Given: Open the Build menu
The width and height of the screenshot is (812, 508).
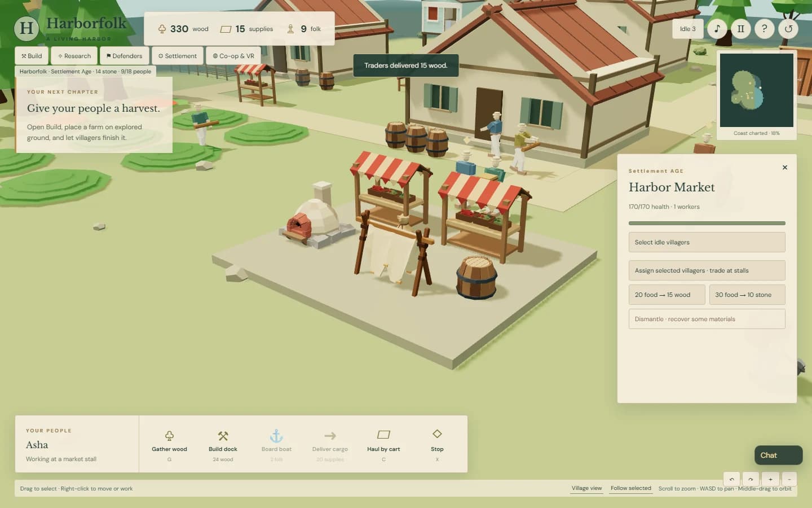Looking at the screenshot, I should [32, 56].
